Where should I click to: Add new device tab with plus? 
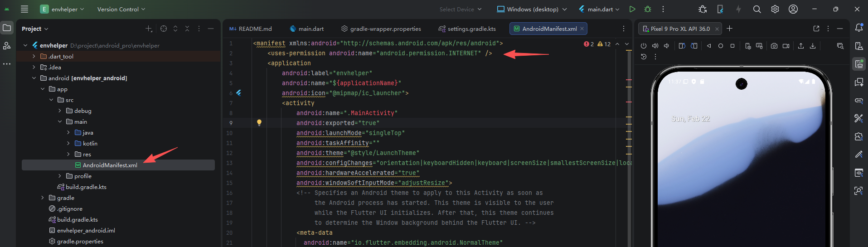tap(730, 29)
